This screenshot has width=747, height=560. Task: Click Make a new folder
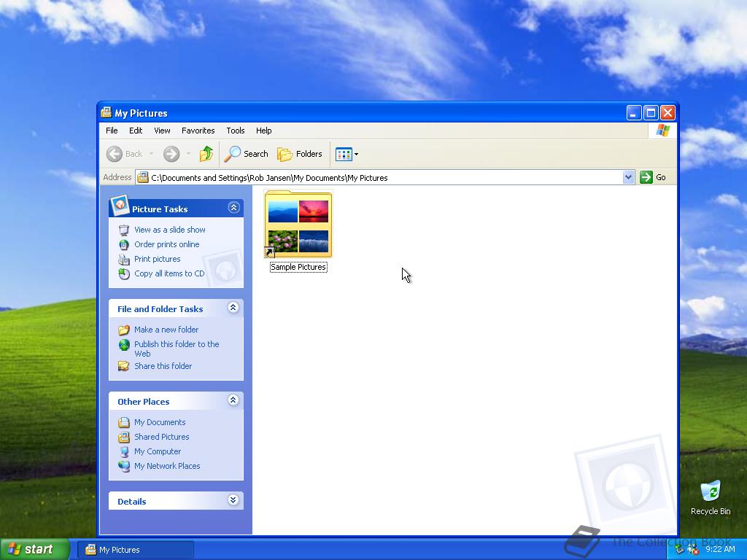pyautogui.click(x=166, y=330)
